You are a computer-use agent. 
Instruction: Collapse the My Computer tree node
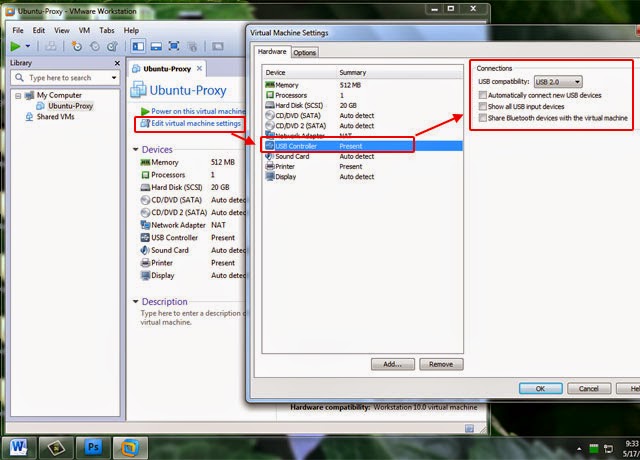tap(18, 96)
